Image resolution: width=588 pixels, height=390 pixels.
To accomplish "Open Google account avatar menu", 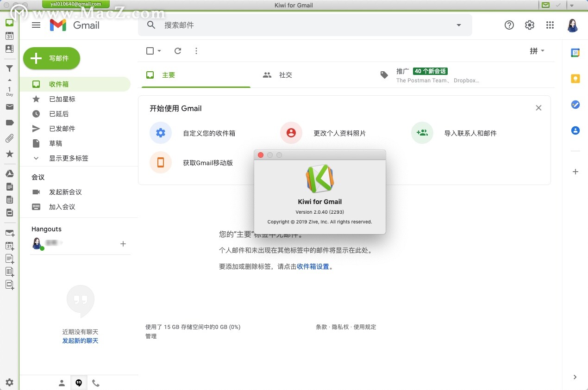I will [573, 25].
